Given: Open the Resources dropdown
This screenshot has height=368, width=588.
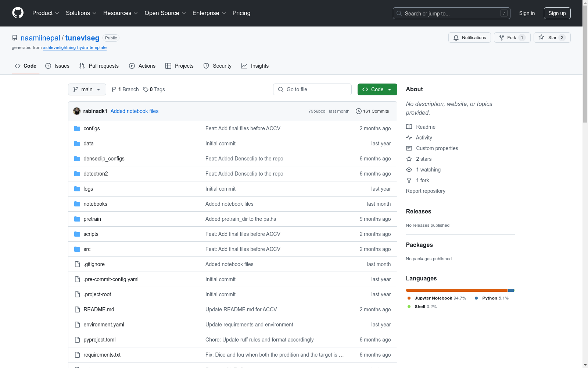Looking at the screenshot, I should [121, 13].
